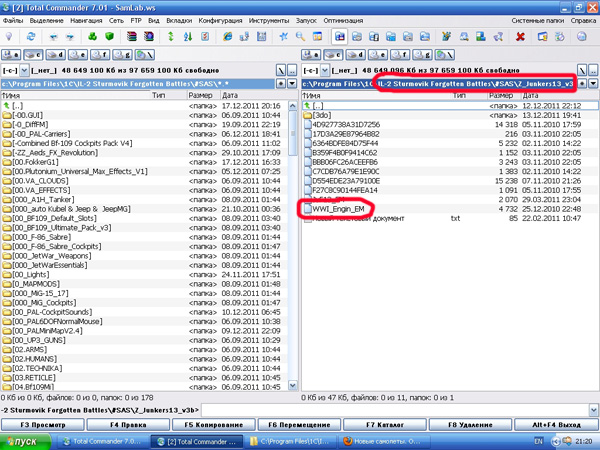Open search with the magnifier toolbar icon
The height and width of the screenshot is (450, 600).
coord(300,37)
